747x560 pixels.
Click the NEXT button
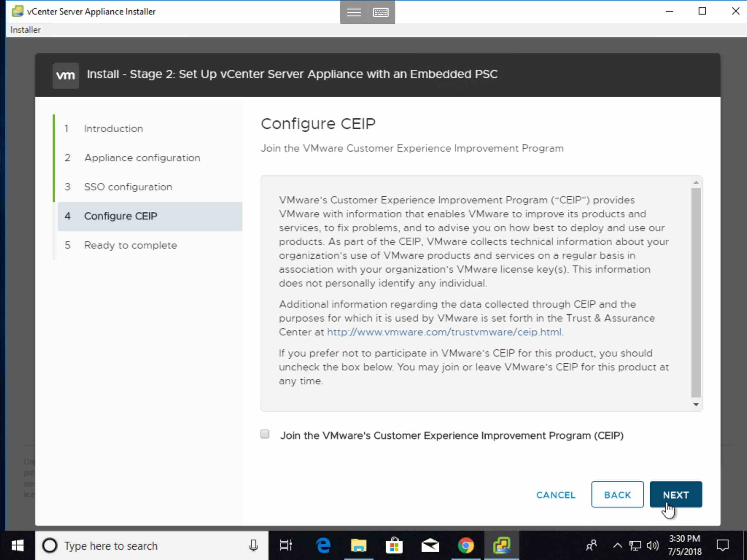pos(676,494)
